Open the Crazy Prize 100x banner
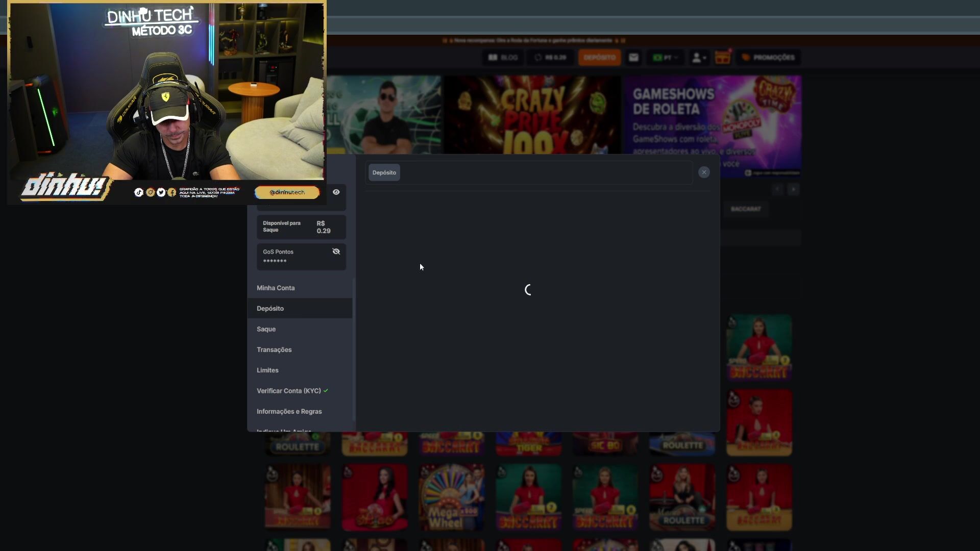Viewport: 980px width, 551px height. click(x=532, y=115)
